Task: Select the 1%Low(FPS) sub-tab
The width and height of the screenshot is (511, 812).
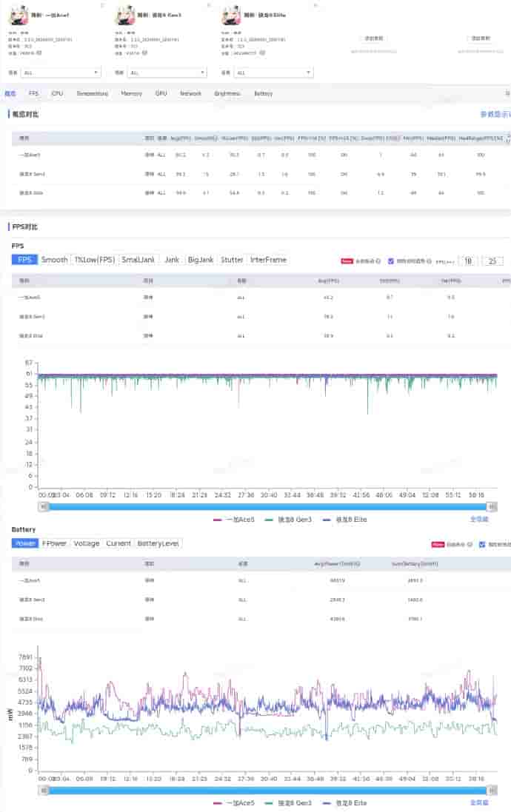Action: pos(94,260)
